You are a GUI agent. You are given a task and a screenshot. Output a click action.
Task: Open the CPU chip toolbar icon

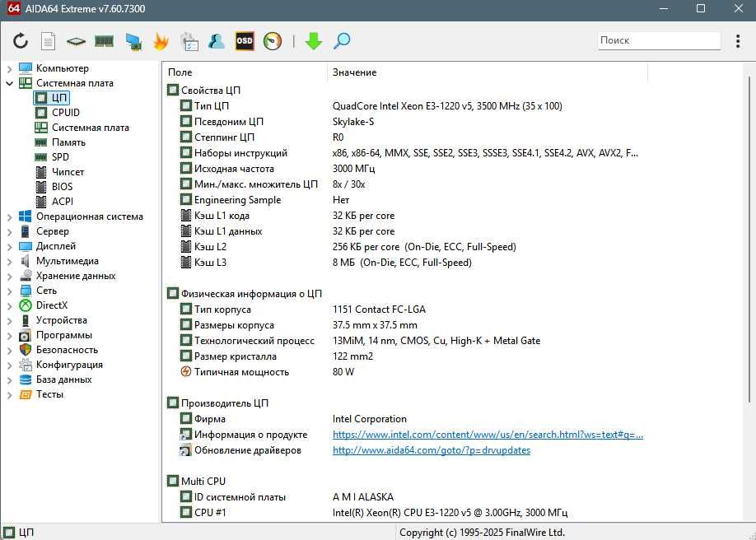pyautogui.click(x=76, y=41)
